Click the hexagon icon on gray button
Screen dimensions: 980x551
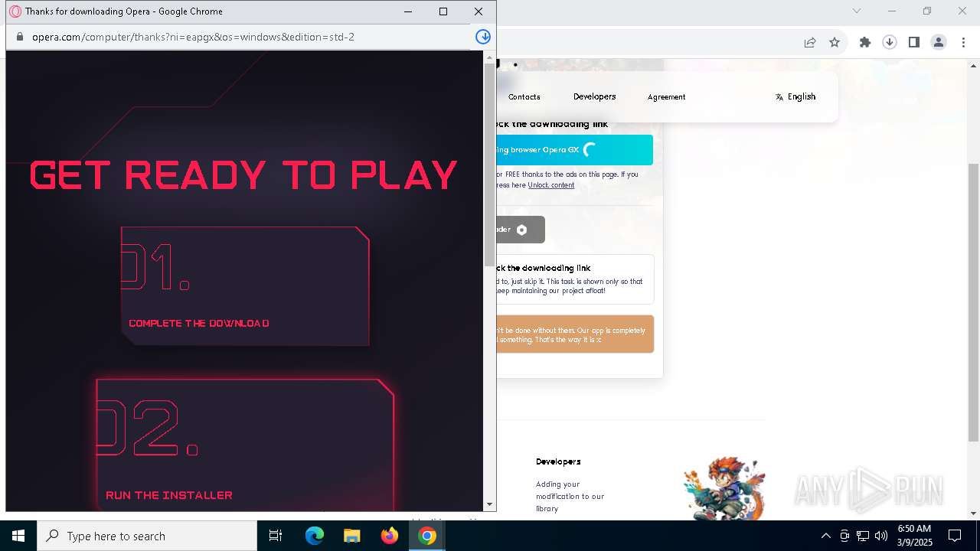521,230
